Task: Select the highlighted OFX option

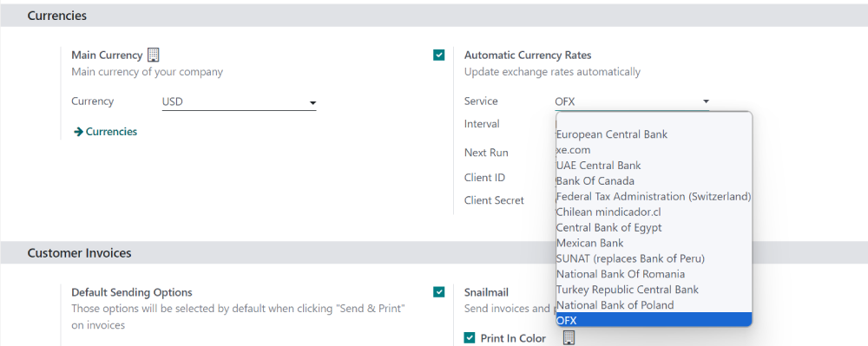Action: (654, 320)
